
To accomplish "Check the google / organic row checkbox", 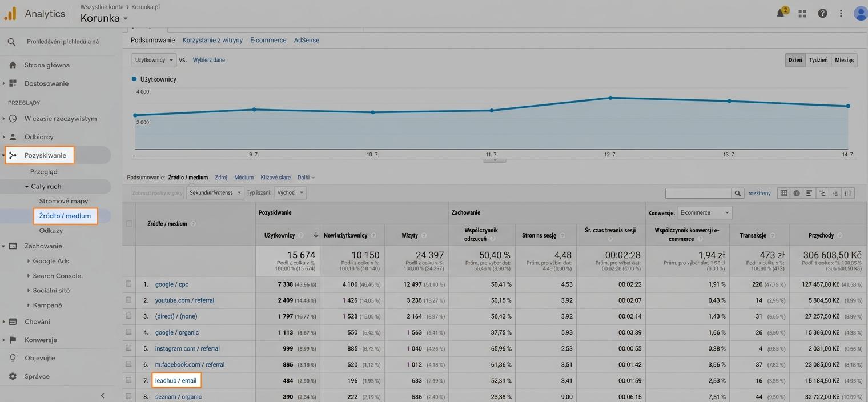I will click(x=128, y=332).
